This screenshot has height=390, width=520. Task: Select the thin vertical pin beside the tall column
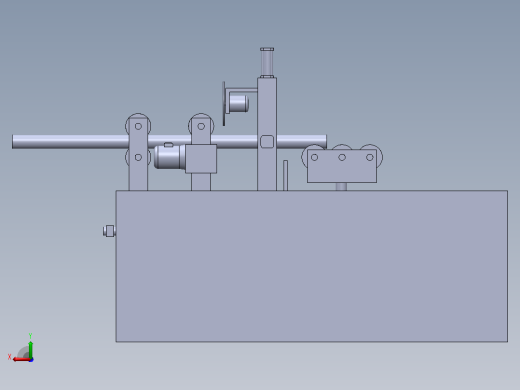pyautogui.click(x=285, y=175)
